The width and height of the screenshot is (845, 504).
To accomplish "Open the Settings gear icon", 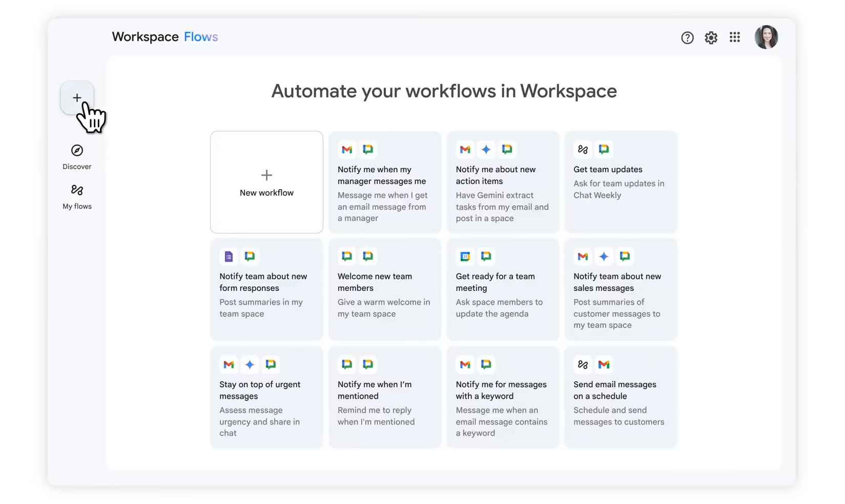I will (x=711, y=37).
